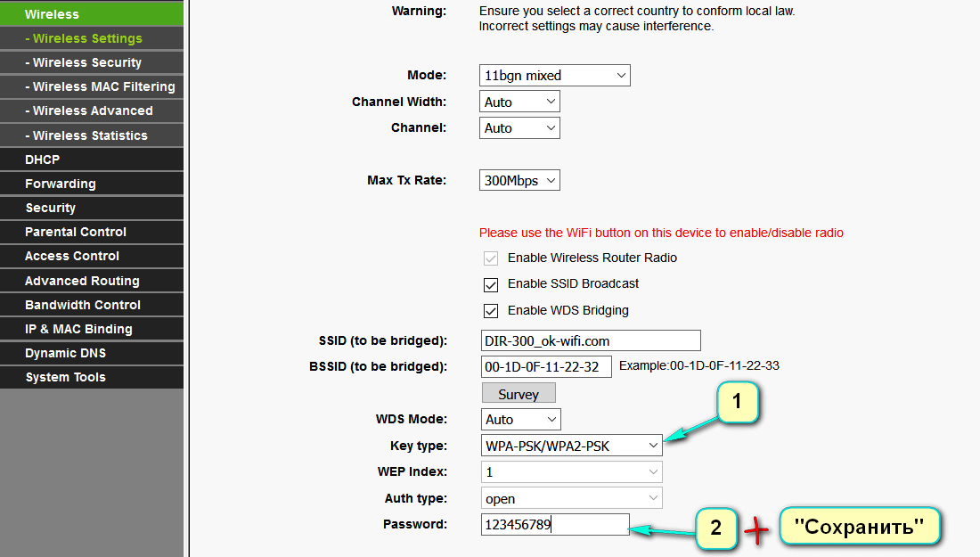Image resolution: width=980 pixels, height=557 pixels.
Task: Click the Survey button
Action: [x=519, y=394]
